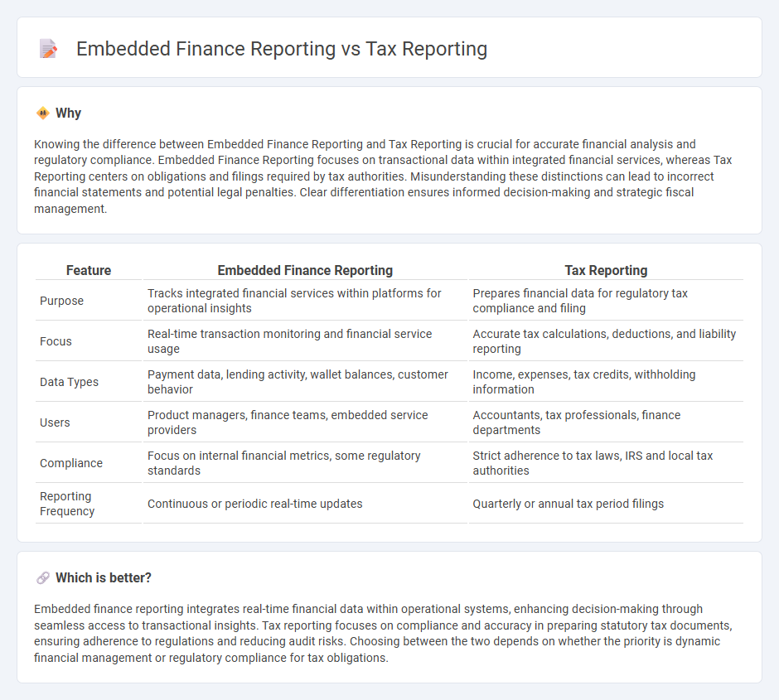Select the Focus row label
The width and height of the screenshot is (779, 700).
(x=56, y=341)
